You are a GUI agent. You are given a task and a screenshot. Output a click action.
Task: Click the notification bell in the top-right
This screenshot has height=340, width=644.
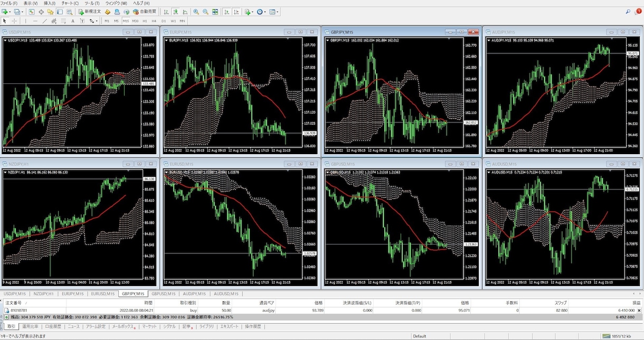coord(638,11)
